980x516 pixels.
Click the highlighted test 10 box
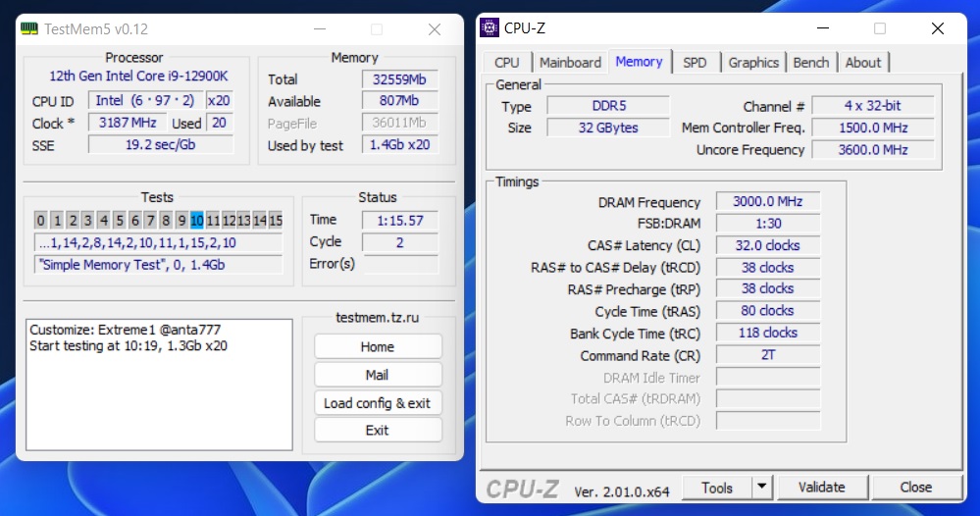coord(197,220)
